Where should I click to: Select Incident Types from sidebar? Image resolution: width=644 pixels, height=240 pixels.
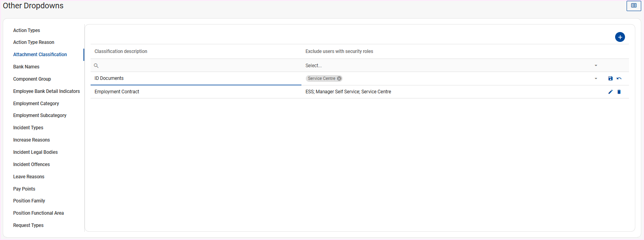coord(28,128)
